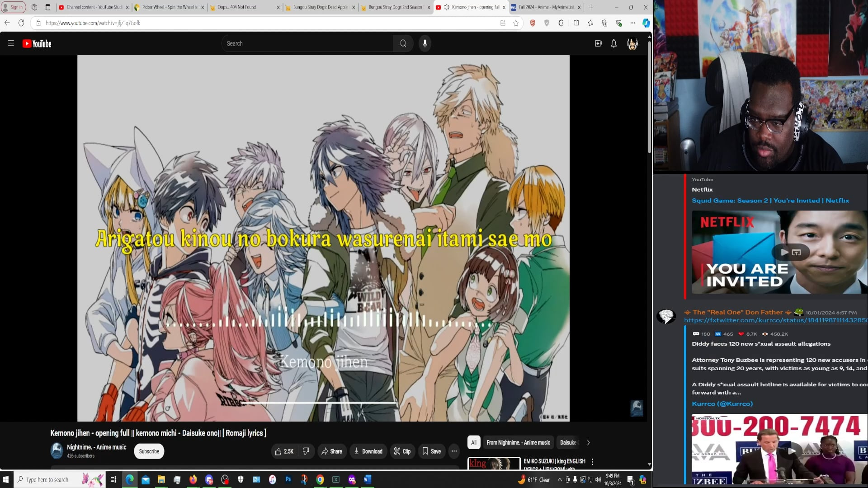The image size is (868, 488).
Task: Create a clip with the Clip button
Action: [402, 451]
